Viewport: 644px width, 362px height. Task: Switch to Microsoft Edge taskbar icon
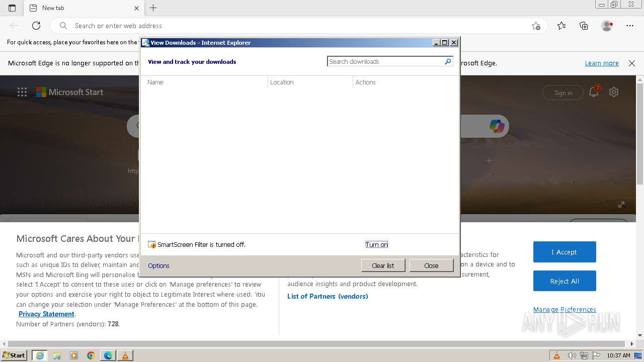coord(108,355)
